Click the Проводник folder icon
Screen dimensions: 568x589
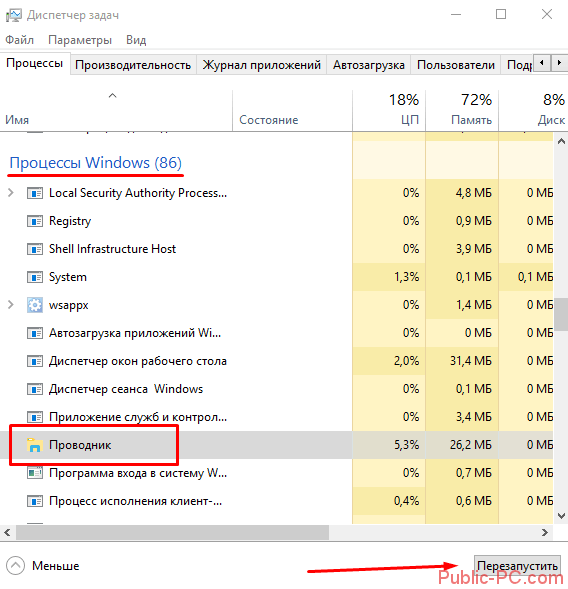[x=35, y=445]
